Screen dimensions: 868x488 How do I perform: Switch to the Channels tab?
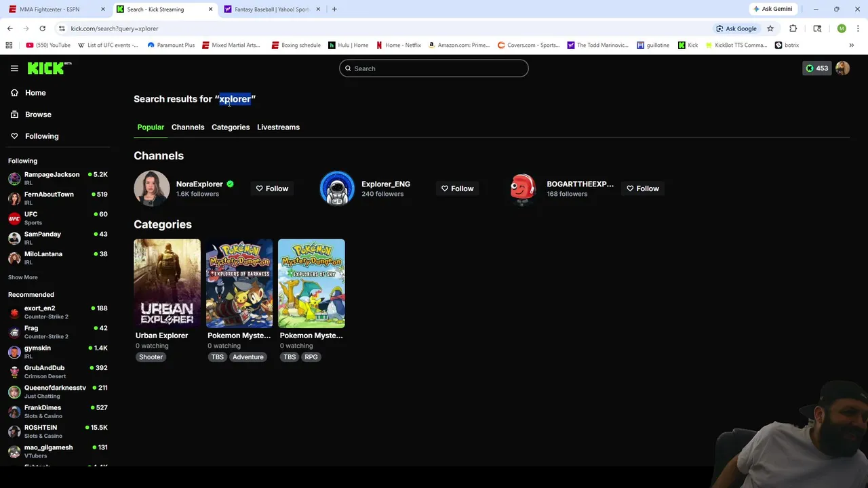(x=188, y=127)
